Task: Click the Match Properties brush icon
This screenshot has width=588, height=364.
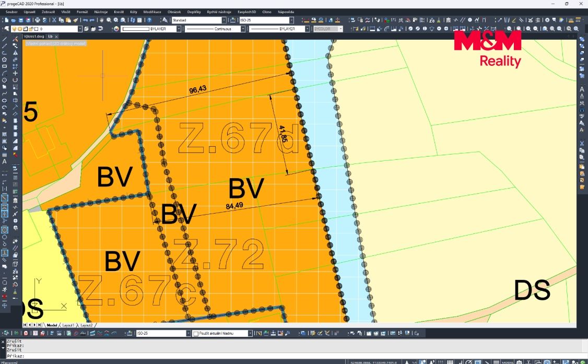Action: click(75, 20)
